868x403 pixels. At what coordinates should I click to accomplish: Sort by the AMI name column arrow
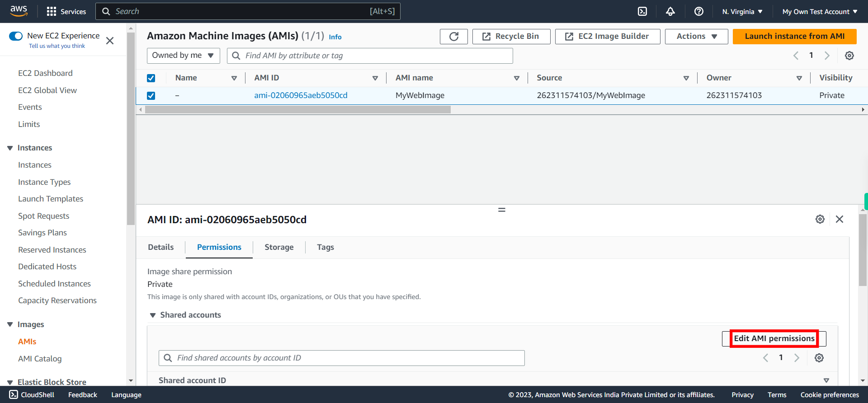(517, 78)
